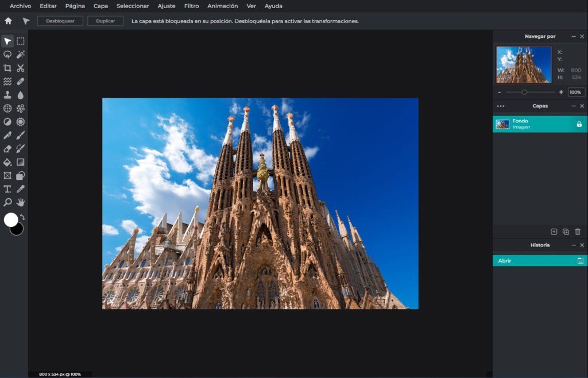Choose the Eraser tool
588x378 pixels.
(x=7, y=148)
